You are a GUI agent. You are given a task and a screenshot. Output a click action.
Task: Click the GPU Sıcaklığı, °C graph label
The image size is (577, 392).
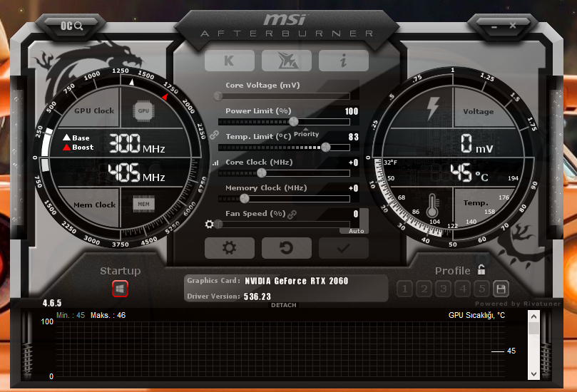(477, 315)
